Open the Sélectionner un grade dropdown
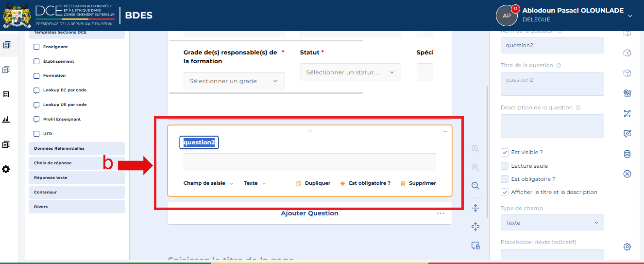Image resolution: width=644 pixels, height=264 pixels. point(234,81)
